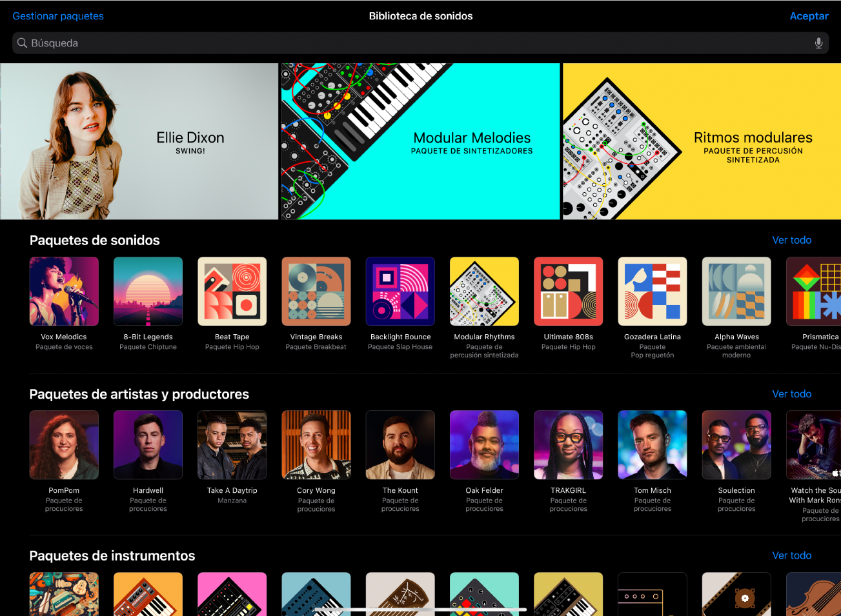Open the TRAKGIRL producer pack

[x=568, y=444]
